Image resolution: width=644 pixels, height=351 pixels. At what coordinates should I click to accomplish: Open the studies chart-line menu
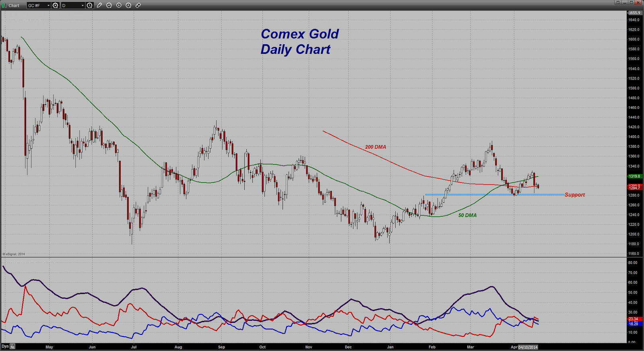109,5
